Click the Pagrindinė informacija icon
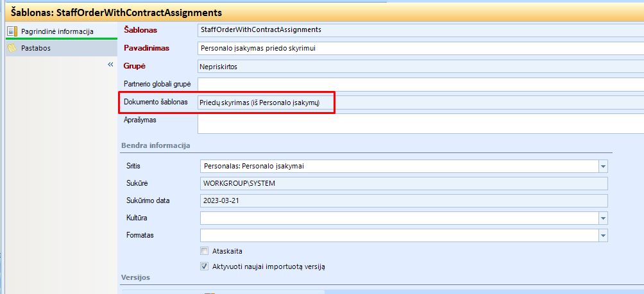This screenshot has height=294, width=644. click(13, 31)
